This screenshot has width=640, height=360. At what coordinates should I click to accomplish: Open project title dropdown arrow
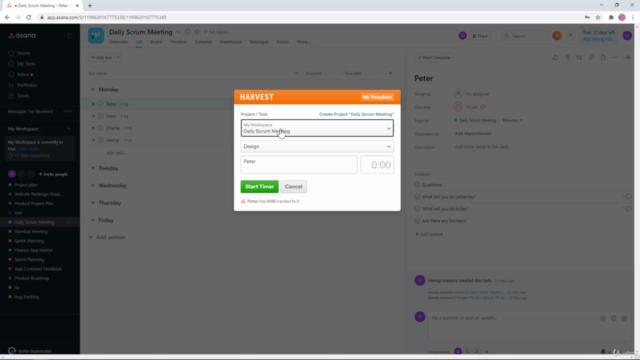pyautogui.click(x=178, y=32)
